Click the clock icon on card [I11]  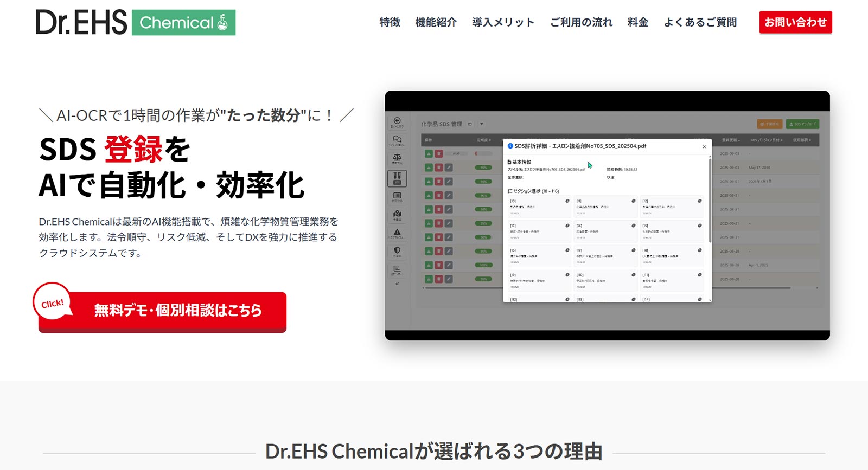tap(700, 275)
